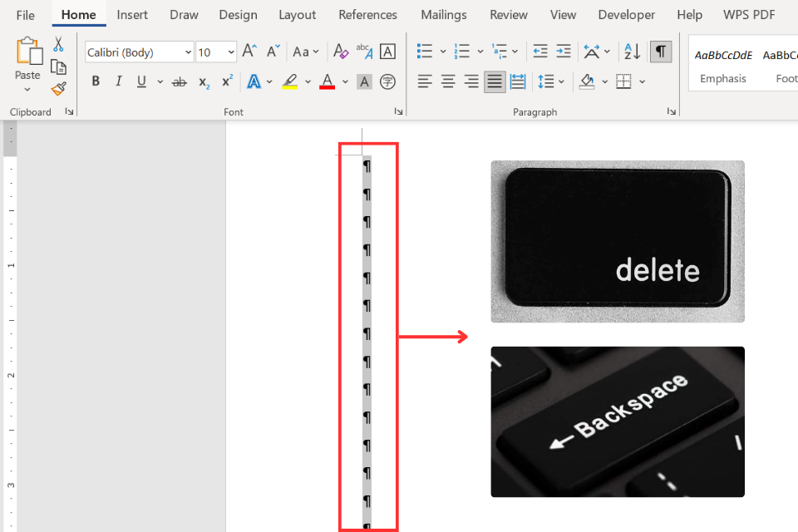This screenshot has height=532, width=798.
Task: Open Font dialog launcher
Action: [398, 111]
